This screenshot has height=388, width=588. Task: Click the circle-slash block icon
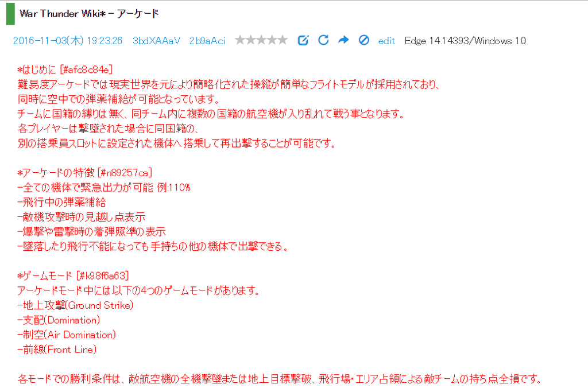(x=363, y=40)
